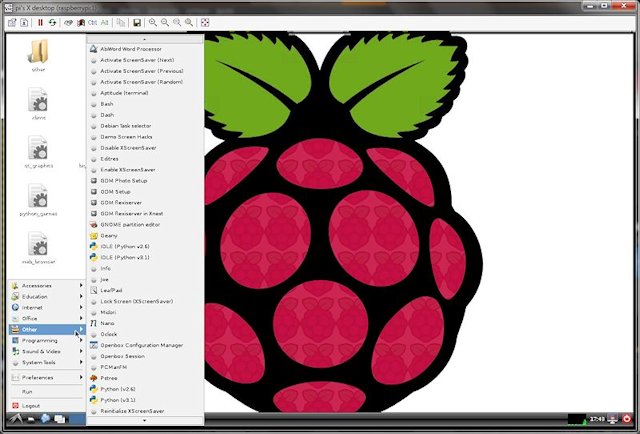Click the minimize-all-windows taskbar icon
Viewport: 640px width, 434px height.
click(x=60, y=419)
